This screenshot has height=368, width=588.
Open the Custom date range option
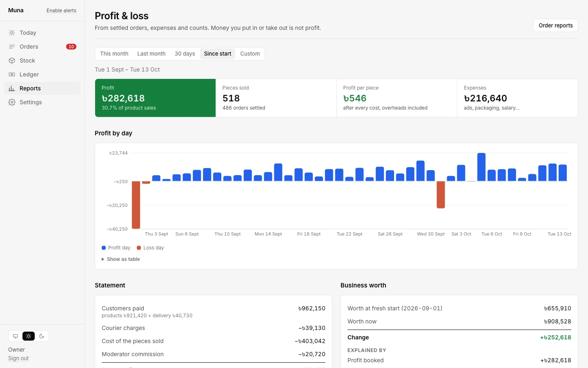pos(250,54)
